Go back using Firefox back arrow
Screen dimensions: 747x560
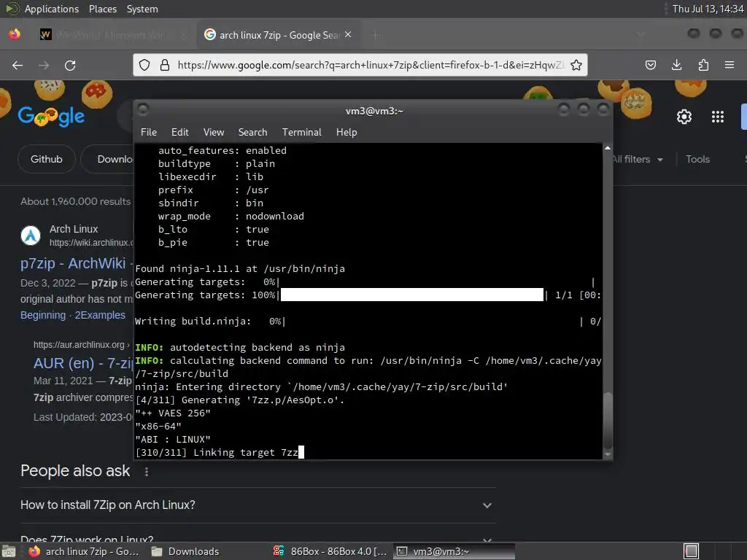[18, 65]
